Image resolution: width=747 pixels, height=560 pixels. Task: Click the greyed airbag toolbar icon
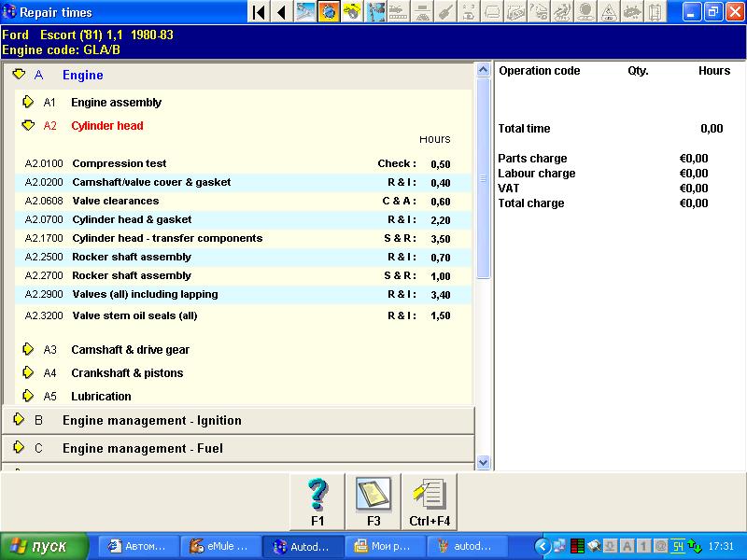tap(492, 12)
